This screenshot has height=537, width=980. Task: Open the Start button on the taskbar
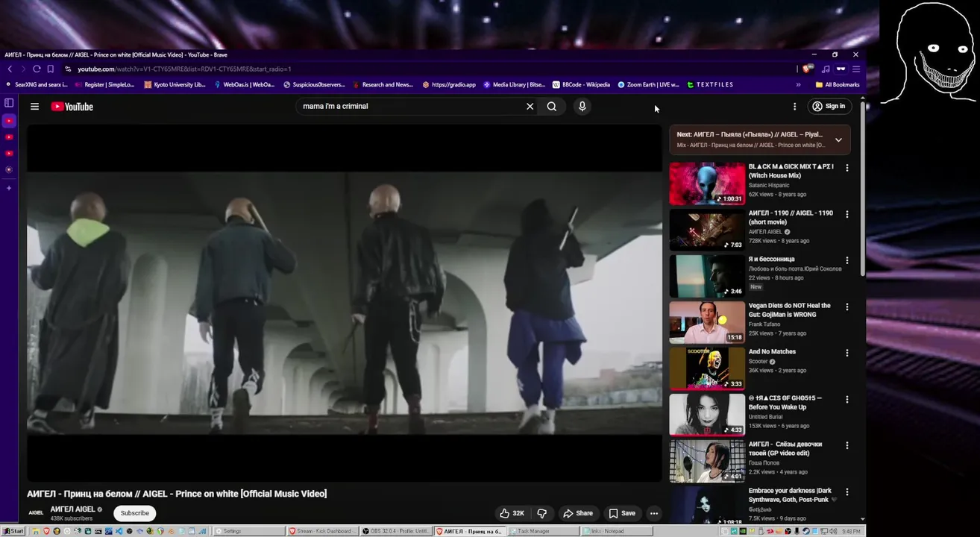(x=13, y=531)
